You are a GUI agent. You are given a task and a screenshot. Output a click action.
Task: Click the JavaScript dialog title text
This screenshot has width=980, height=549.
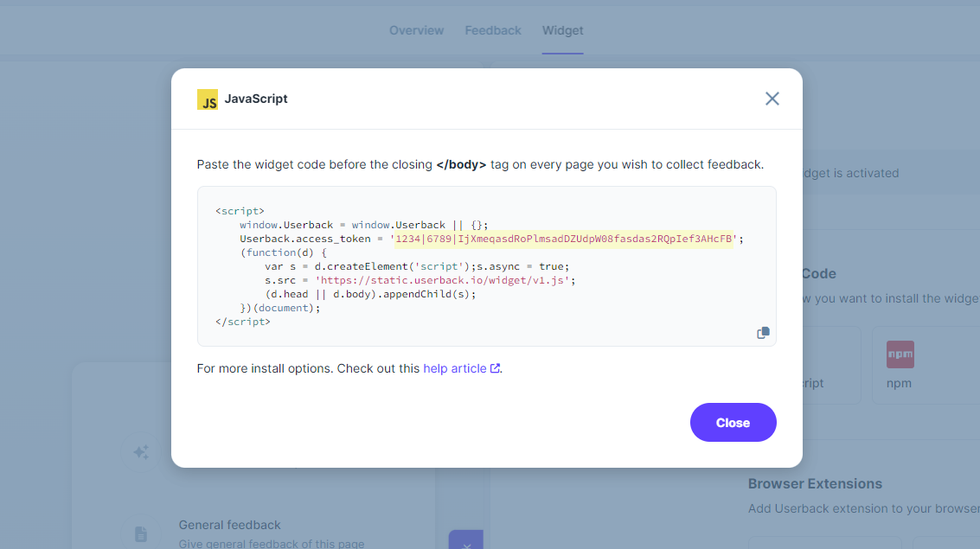(256, 99)
